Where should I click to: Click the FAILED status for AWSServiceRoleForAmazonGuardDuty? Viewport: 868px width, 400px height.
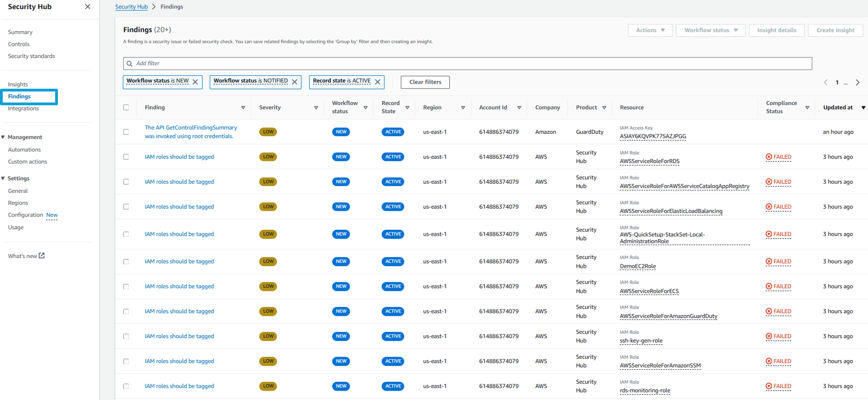click(778, 311)
